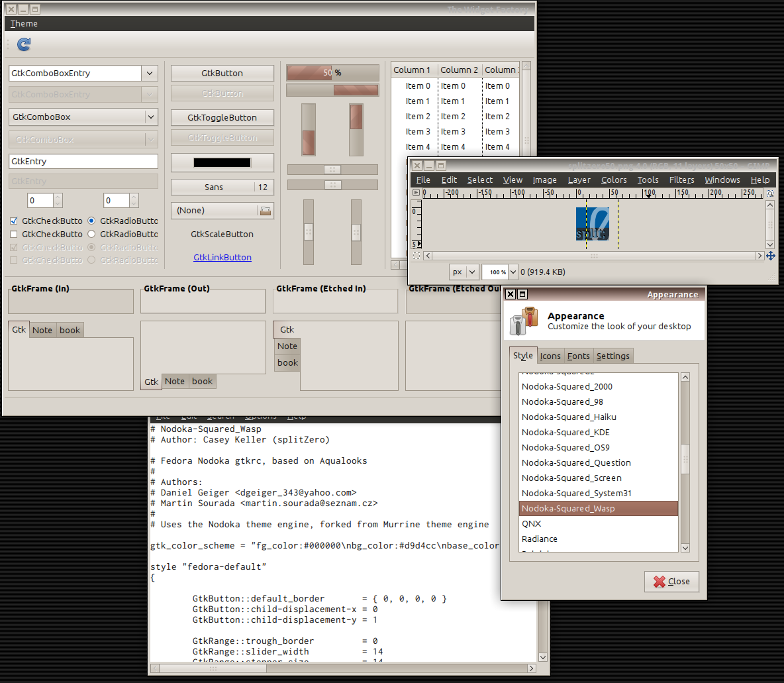The width and height of the screenshot is (784, 683).
Task: Click the GIMP horizontal scrollbar left arrow
Action: tap(428, 256)
